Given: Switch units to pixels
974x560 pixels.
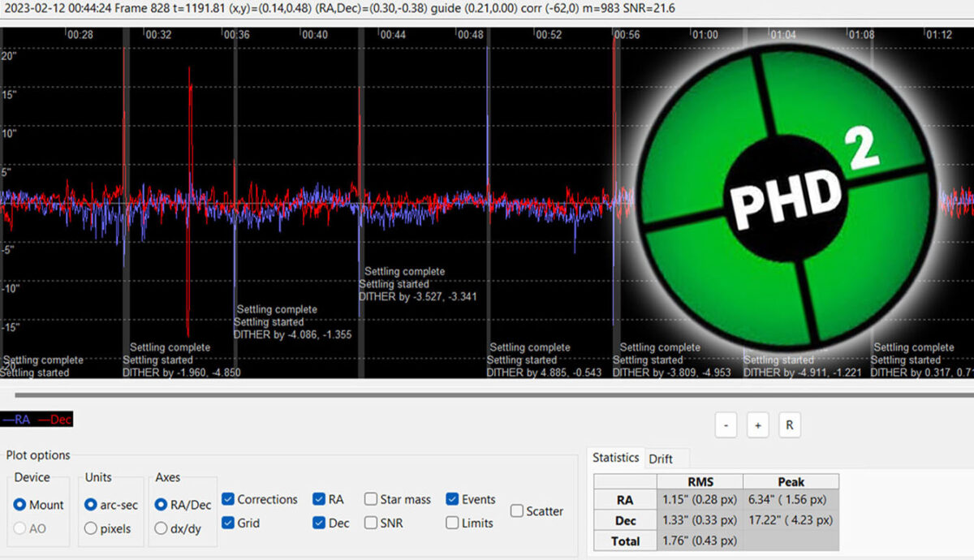Looking at the screenshot, I should [x=92, y=528].
